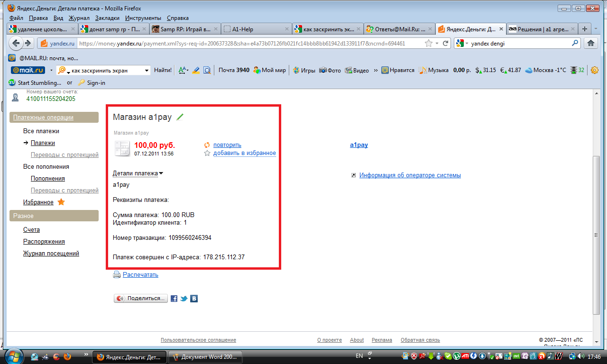Open the Журнал menu

79,18
